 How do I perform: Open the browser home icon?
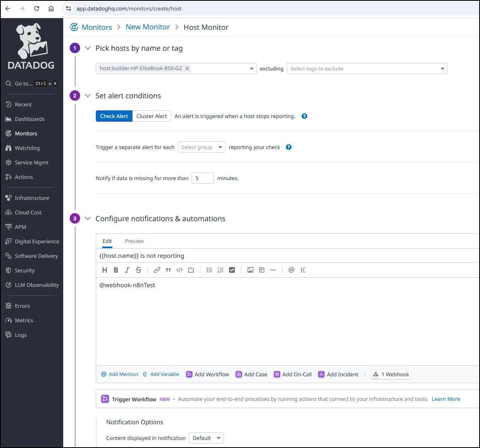(51, 8)
